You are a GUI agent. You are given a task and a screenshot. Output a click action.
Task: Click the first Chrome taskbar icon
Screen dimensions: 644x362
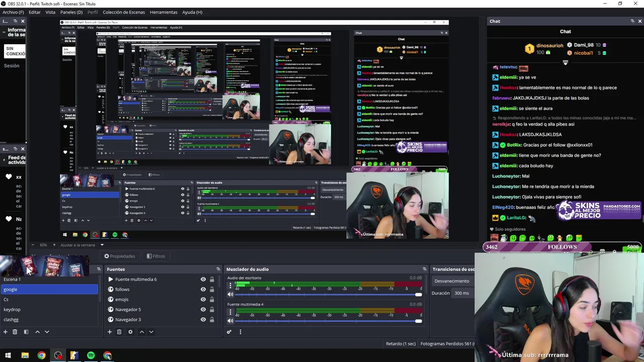[42, 355]
